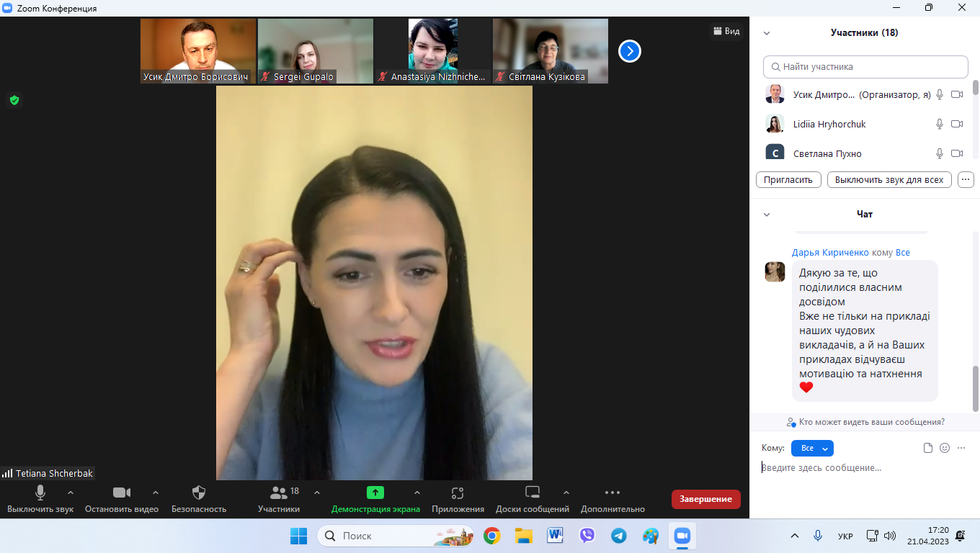Open Word from taskbar
This screenshot has width=980, height=553.
(x=556, y=536)
